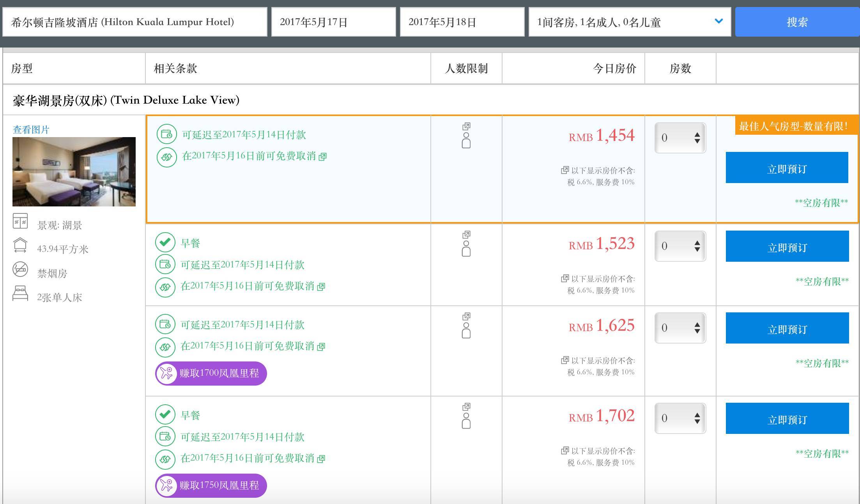The width and height of the screenshot is (860, 504).
Task: Click the deferred-payment icon in the RMB 1,702 row
Action: 165,437
